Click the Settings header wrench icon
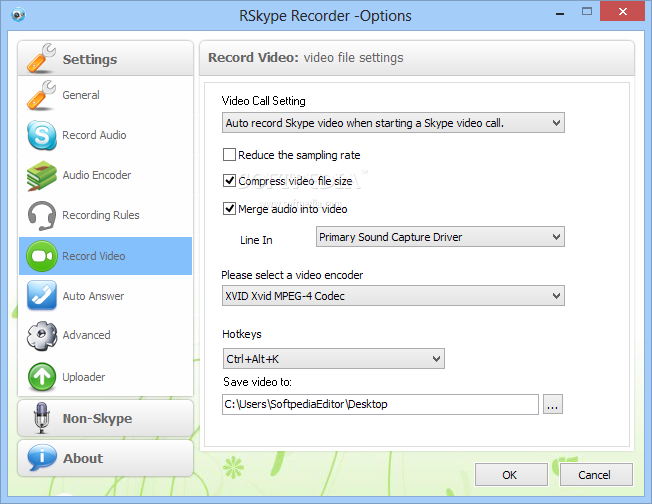Image resolution: width=652 pixels, height=504 pixels. coord(41,58)
